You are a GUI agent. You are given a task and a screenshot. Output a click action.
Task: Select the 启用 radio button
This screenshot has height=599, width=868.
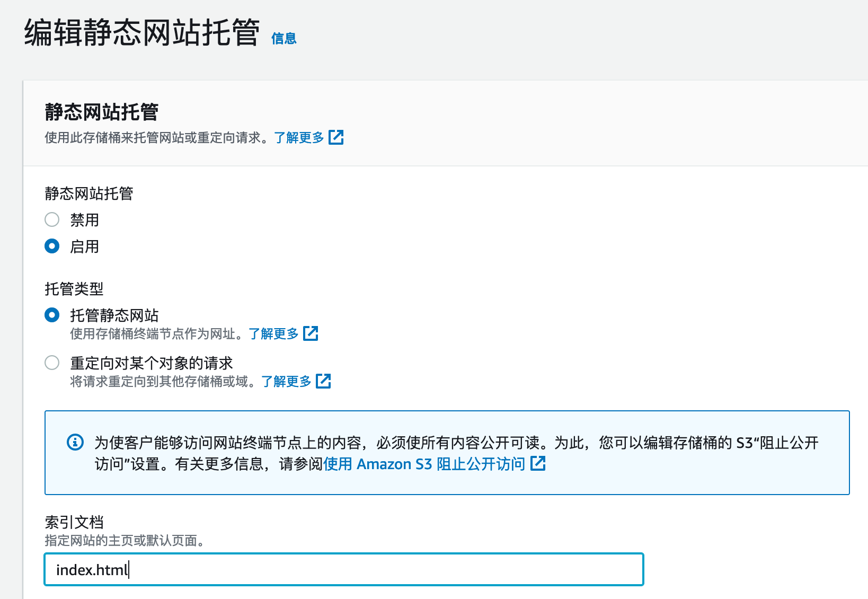pyautogui.click(x=52, y=246)
